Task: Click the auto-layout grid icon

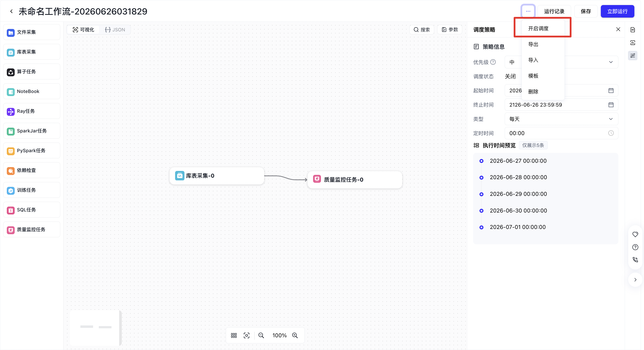Action: tap(234, 336)
